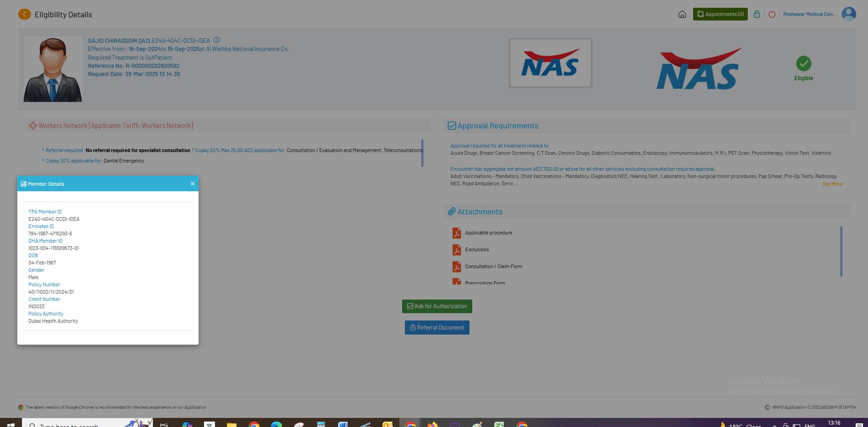Expand the Referral required chevron
The height and width of the screenshot is (427, 868).
coord(43,150)
